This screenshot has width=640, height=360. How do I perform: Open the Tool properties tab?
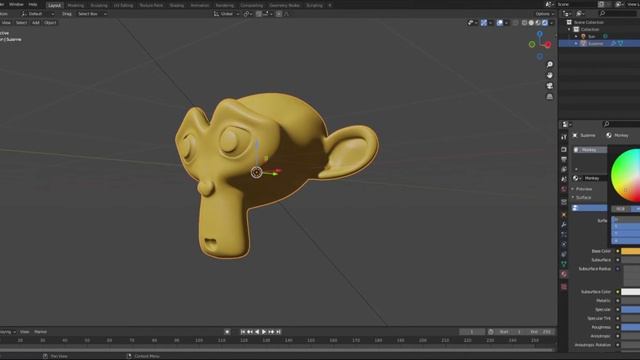tap(564, 137)
